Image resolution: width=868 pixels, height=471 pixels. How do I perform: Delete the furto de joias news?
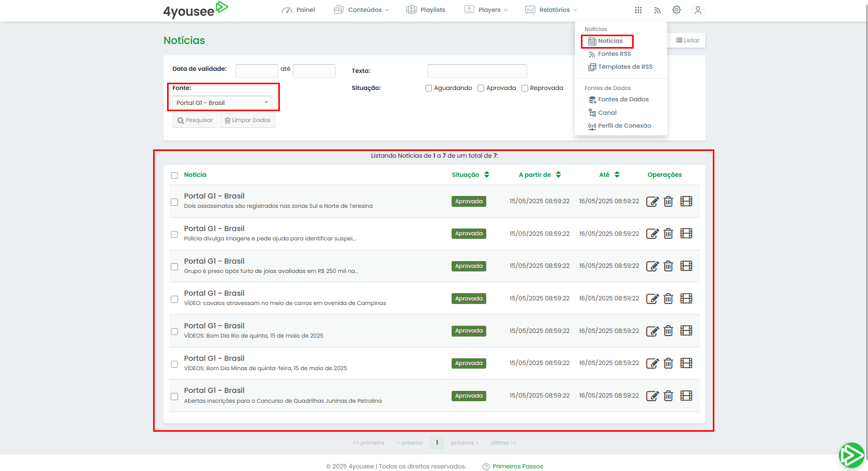(x=668, y=266)
